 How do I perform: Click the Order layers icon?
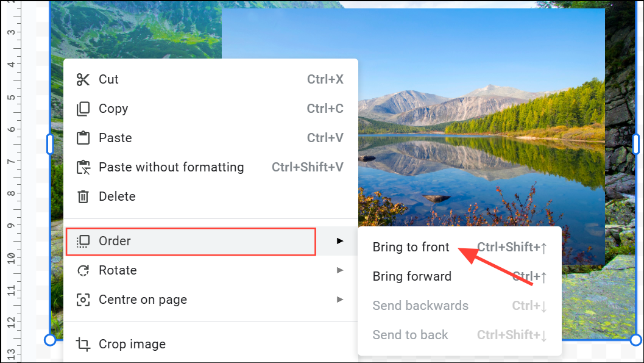[x=83, y=241]
